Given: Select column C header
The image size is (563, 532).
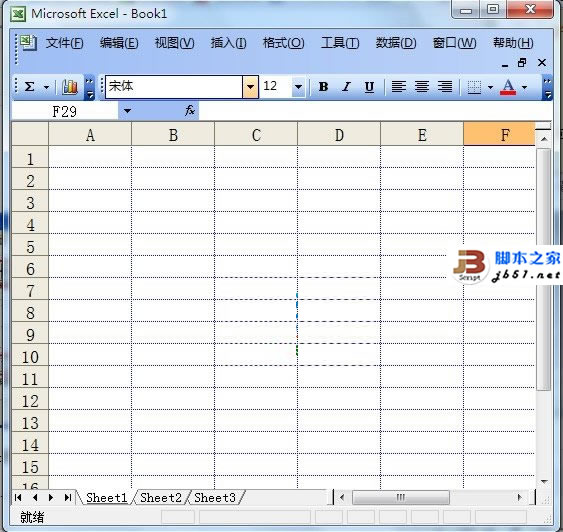Looking at the screenshot, I should coord(256,135).
